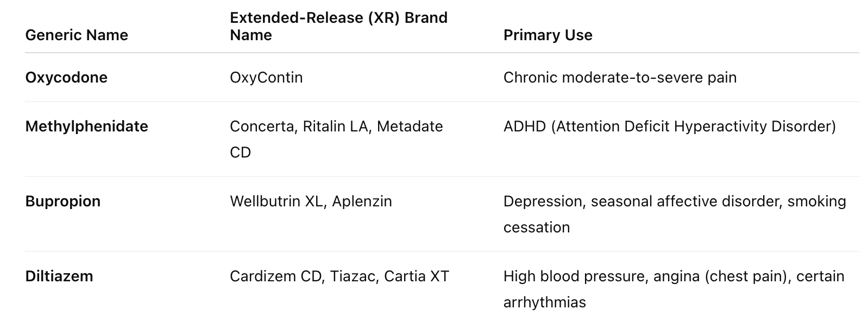
Task: Click the Chronic moderate-to-severe pain text
Action: pos(620,78)
